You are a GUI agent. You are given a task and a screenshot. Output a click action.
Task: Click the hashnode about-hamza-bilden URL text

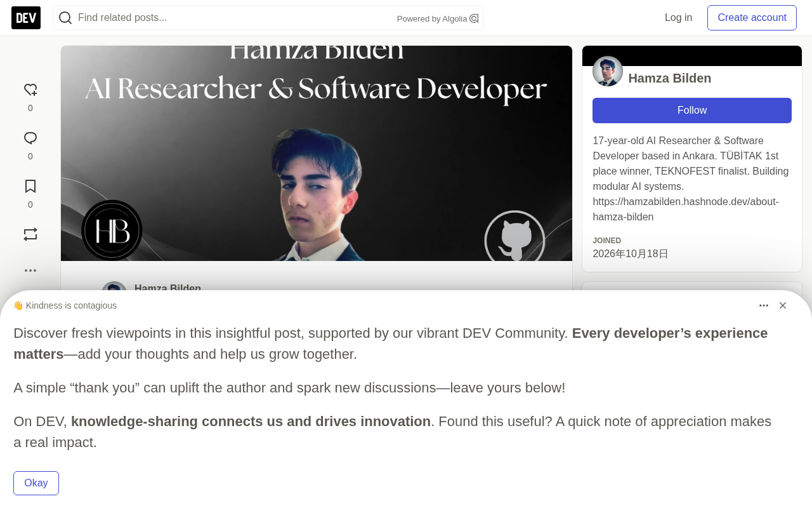686,210
